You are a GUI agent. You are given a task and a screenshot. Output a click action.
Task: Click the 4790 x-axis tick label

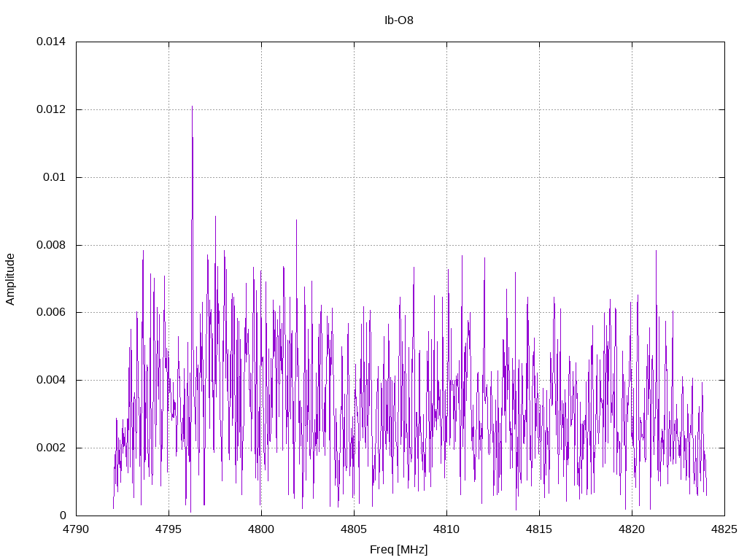76,529
